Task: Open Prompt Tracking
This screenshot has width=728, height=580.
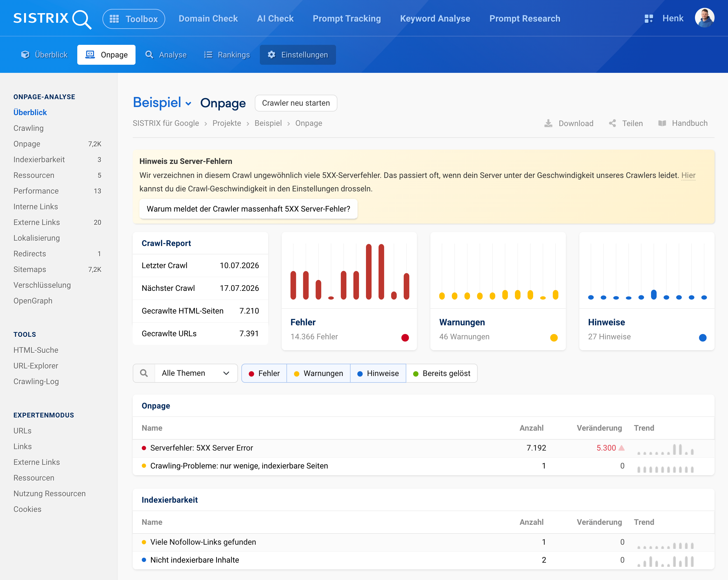Action: point(347,18)
